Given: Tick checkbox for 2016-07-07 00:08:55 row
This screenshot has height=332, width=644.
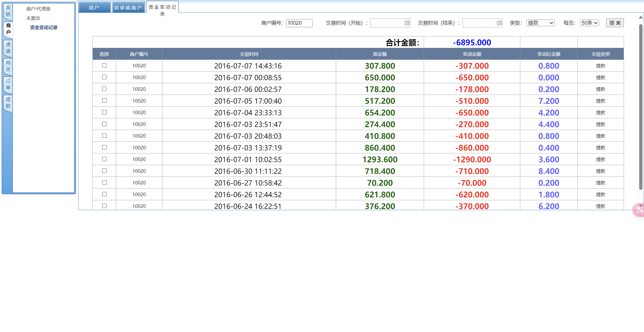Looking at the screenshot, I should point(104,77).
